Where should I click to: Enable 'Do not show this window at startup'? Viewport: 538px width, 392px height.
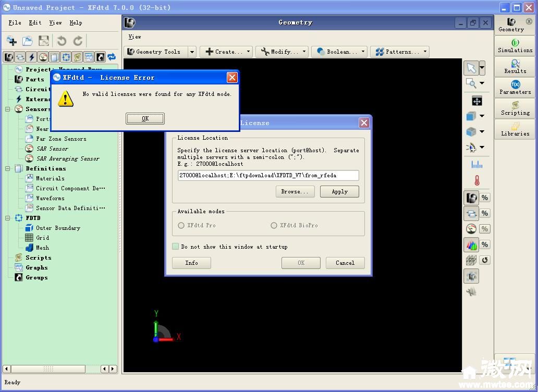click(175, 247)
